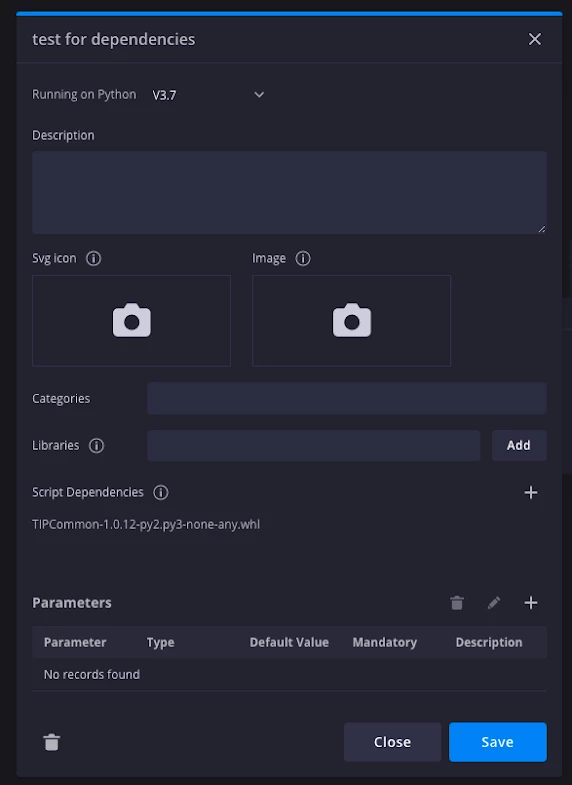The height and width of the screenshot is (785, 572).
Task: Click the Categories input field
Action: coord(347,399)
